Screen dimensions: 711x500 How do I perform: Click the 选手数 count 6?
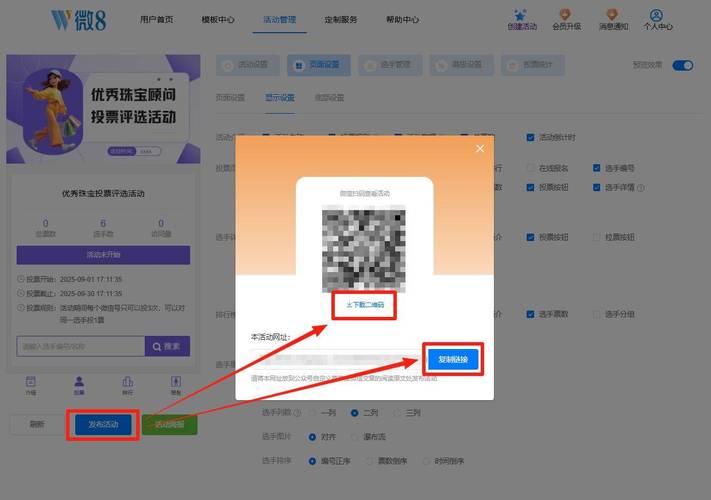(x=103, y=223)
